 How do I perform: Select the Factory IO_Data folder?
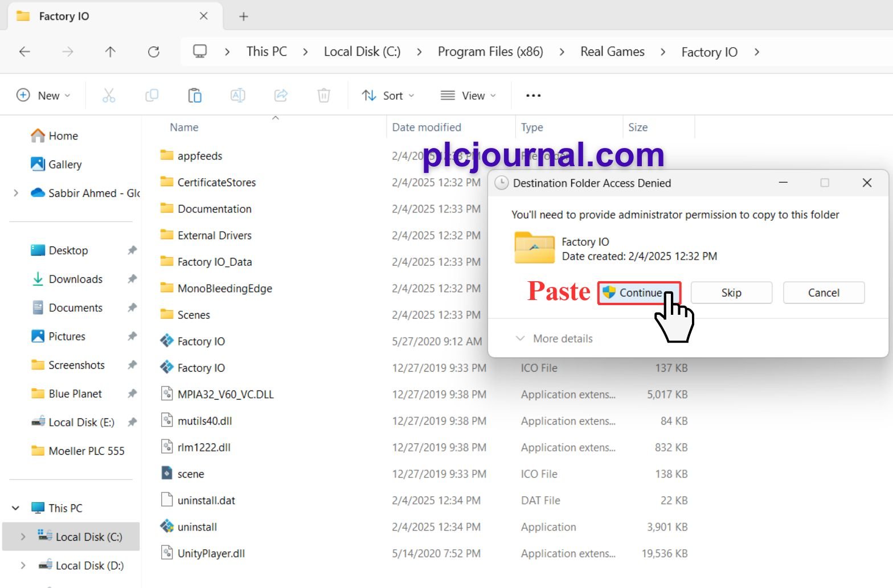(x=206, y=262)
